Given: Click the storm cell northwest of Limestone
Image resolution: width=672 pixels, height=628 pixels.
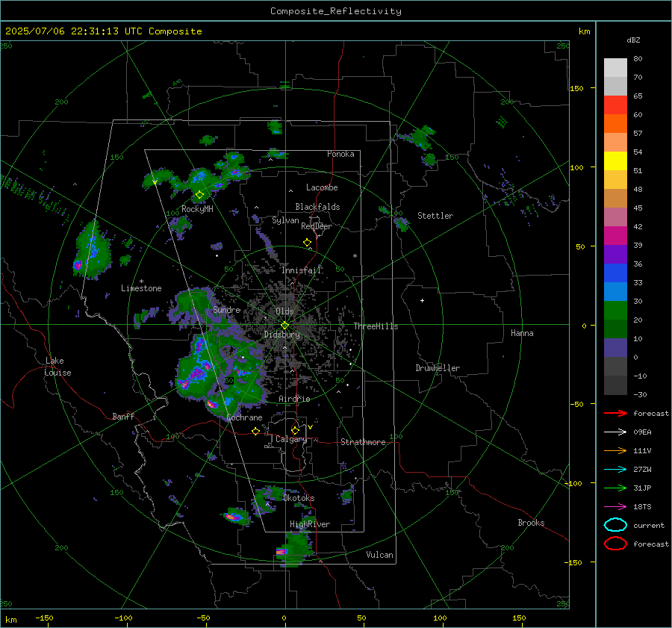Looking at the screenshot, I should pos(92,250).
